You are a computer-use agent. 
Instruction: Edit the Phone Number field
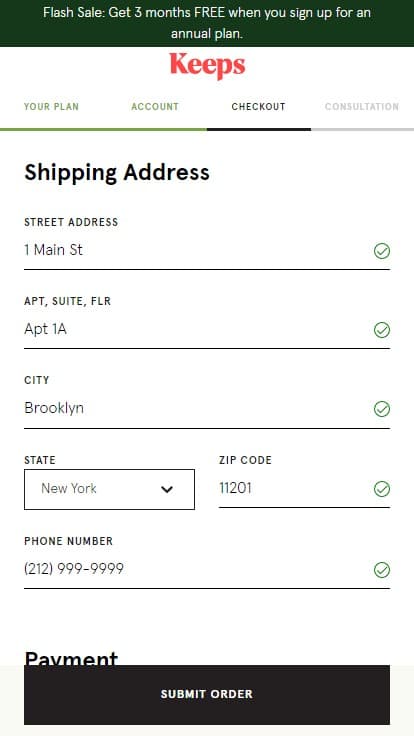pyautogui.click(x=197, y=569)
